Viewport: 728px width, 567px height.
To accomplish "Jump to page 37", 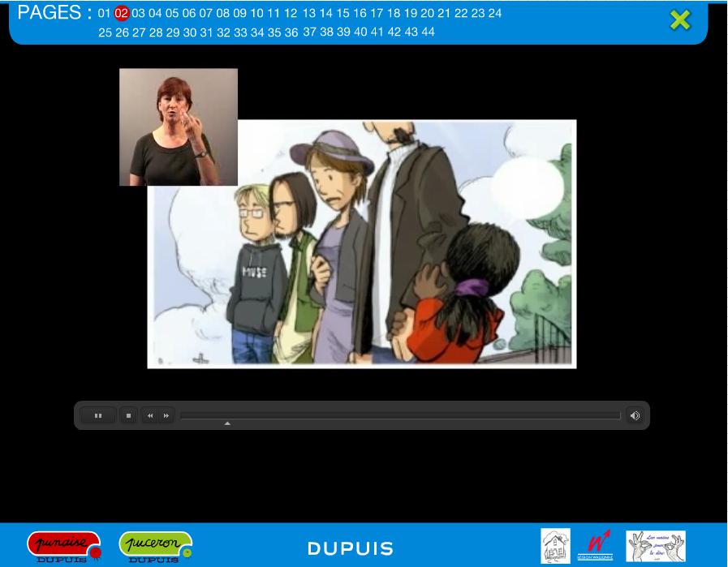I will [x=310, y=32].
